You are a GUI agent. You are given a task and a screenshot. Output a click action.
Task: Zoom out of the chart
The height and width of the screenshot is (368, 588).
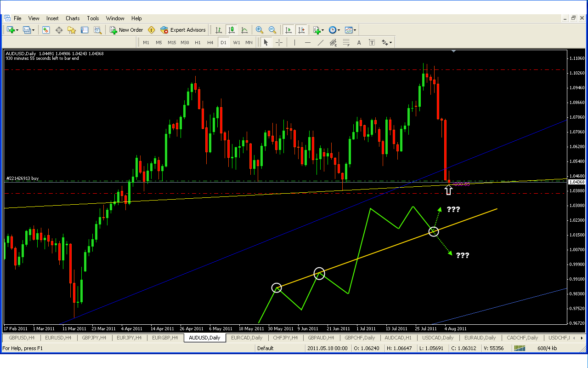pos(272,30)
